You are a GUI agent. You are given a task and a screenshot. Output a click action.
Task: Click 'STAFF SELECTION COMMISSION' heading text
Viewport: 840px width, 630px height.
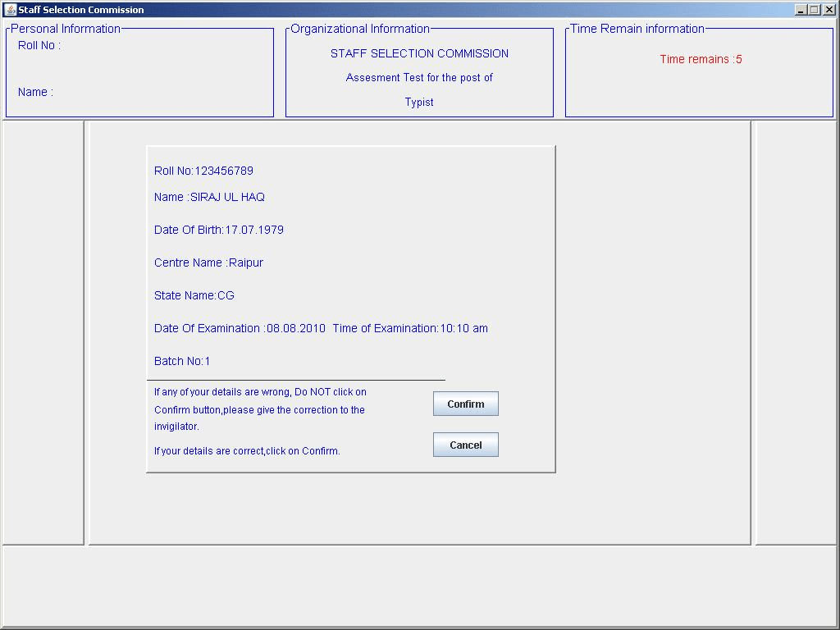point(419,53)
